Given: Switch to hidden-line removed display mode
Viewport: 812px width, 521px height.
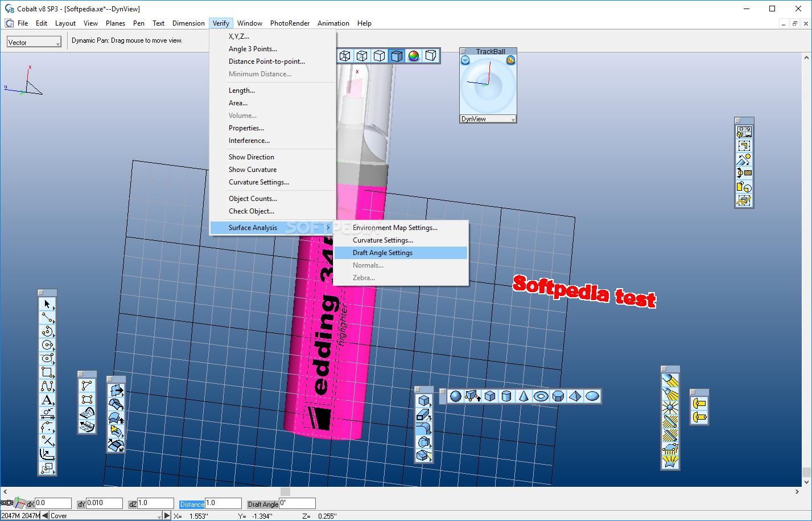Looking at the screenshot, I should pos(379,56).
